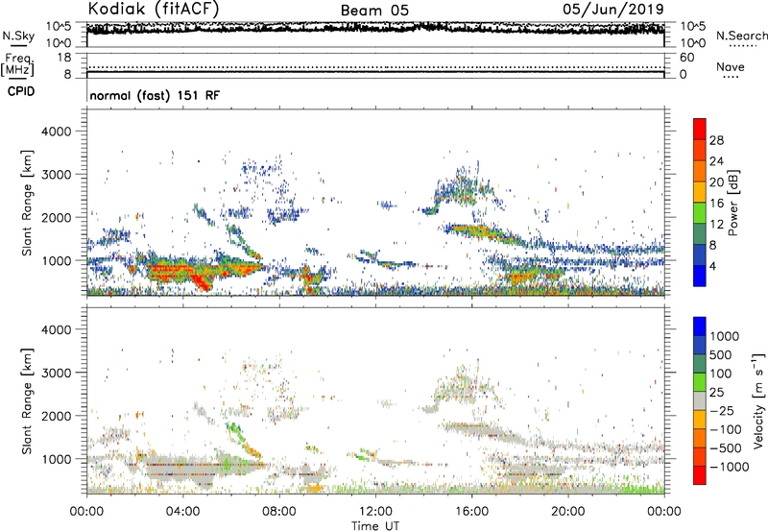Click the solid frequency line in the Freq panel
This screenshot has height=532, width=768.
point(375,72)
